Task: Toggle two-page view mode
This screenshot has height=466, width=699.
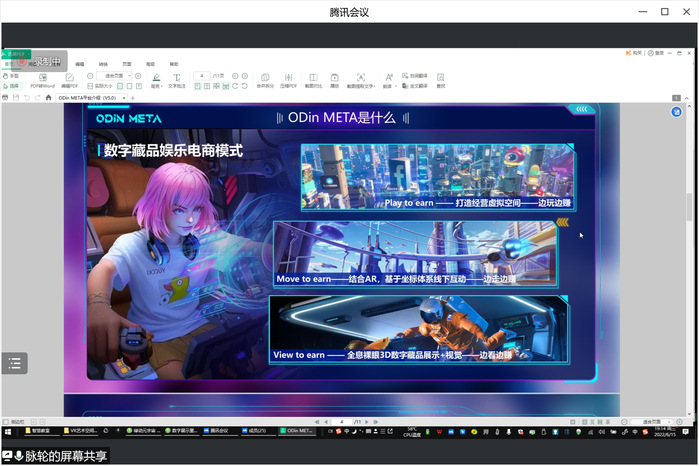Action: point(207,86)
